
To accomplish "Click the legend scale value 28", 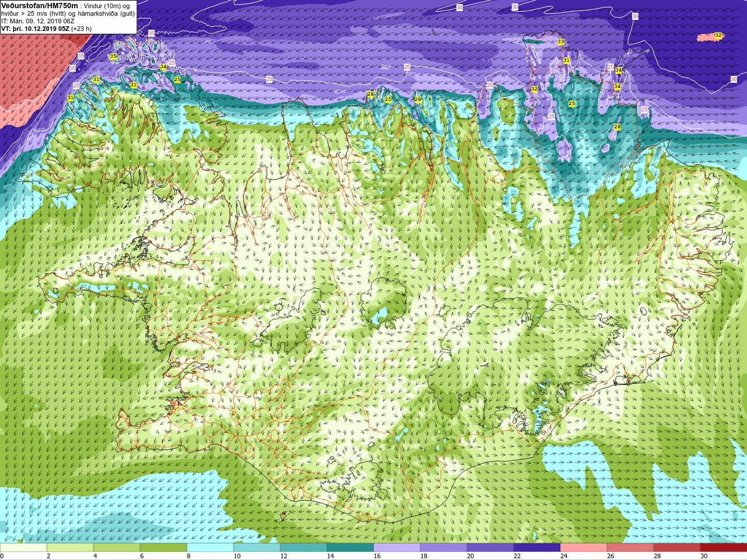I will tap(657, 556).
